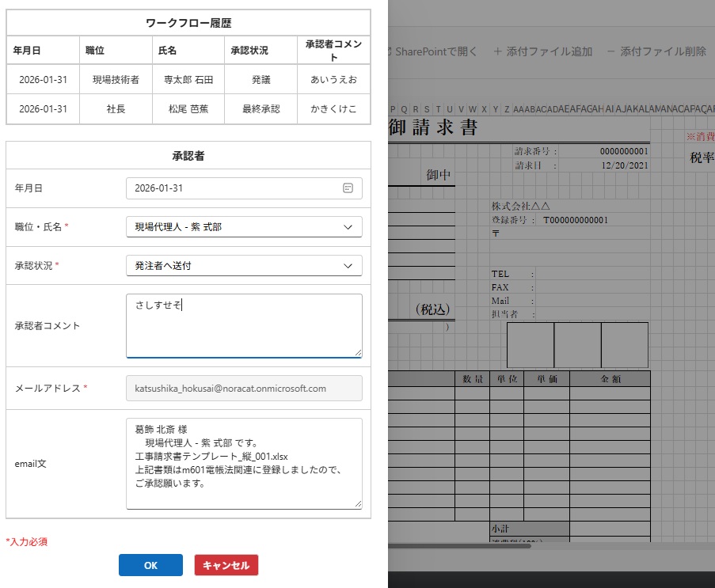Image resolution: width=715 pixels, height=588 pixels.
Task: Select the 専太郎 石田 workflow history row
Action: pyautogui.click(x=188, y=80)
